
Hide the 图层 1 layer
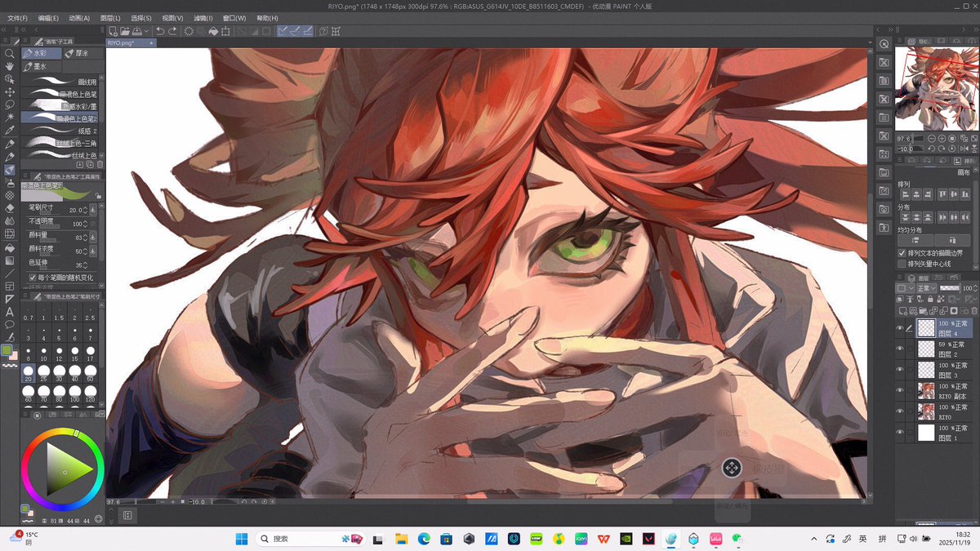pos(900,432)
